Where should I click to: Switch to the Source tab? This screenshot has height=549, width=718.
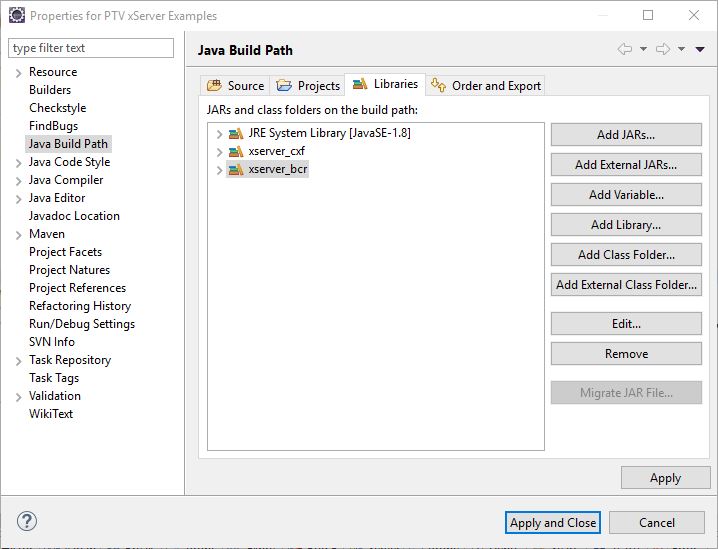click(x=235, y=86)
